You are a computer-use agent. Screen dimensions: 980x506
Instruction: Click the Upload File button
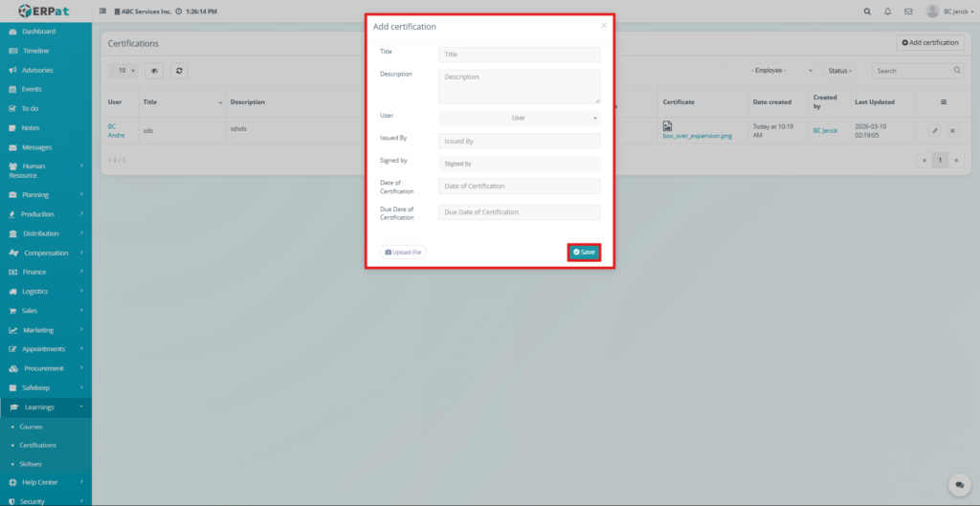coord(403,253)
